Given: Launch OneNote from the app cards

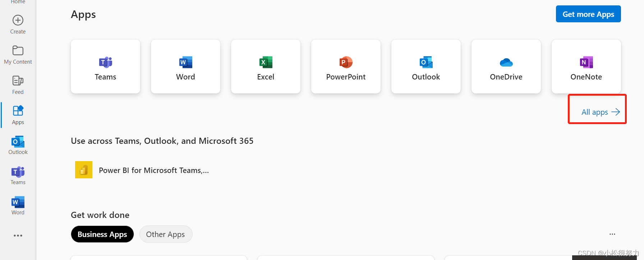Looking at the screenshot, I should (x=586, y=67).
